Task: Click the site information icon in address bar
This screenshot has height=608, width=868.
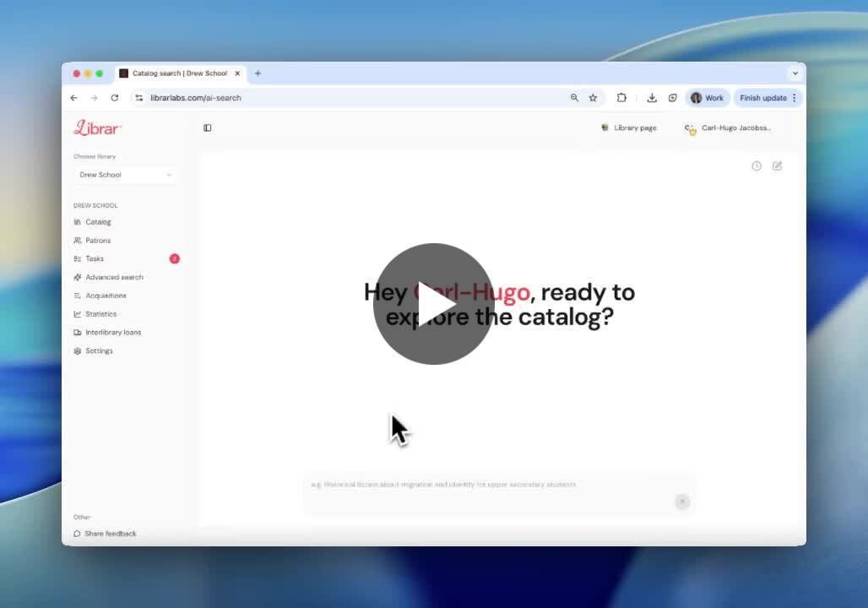Action: [x=139, y=98]
